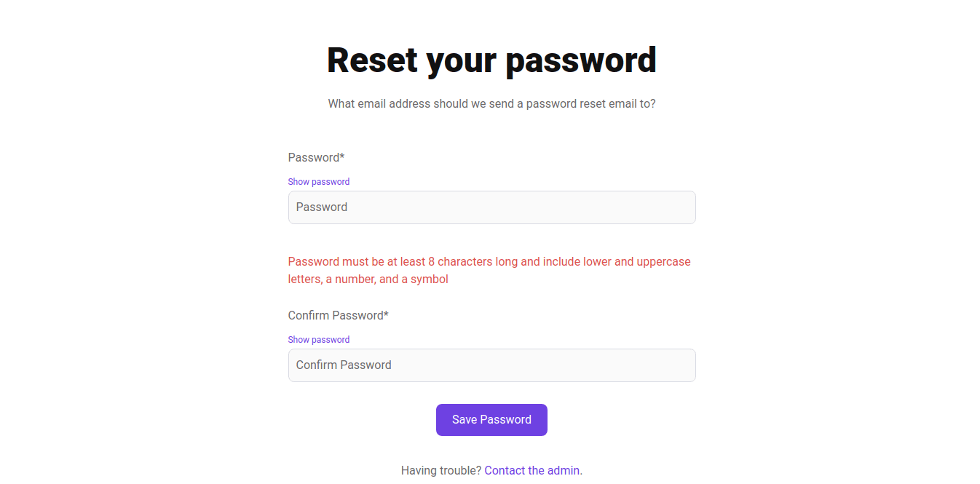Click Show password for Confirm Password
The height and width of the screenshot is (484, 980).
pos(318,339)
